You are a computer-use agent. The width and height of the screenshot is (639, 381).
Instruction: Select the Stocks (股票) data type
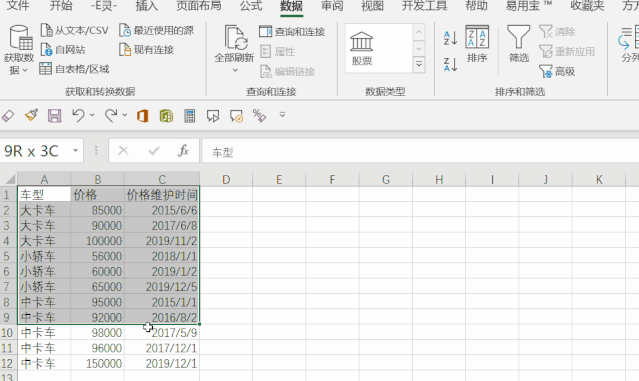pyautogui.click(x=362, y=48)
